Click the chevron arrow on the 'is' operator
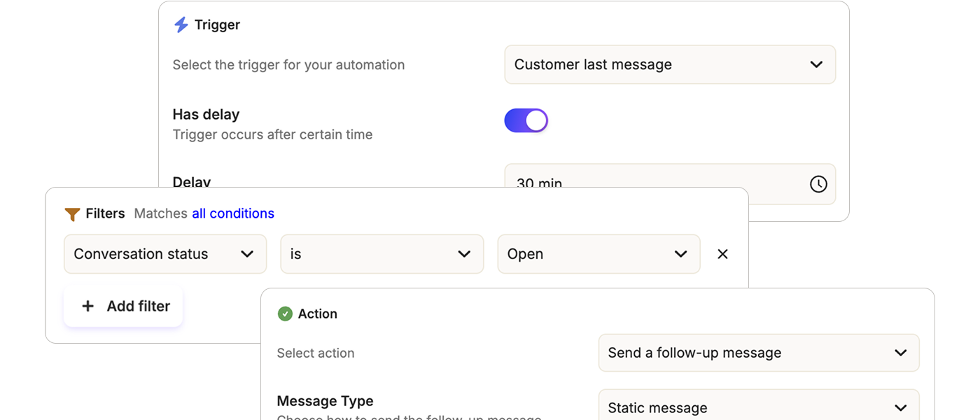The image size is (980, 420). point(464,254)
